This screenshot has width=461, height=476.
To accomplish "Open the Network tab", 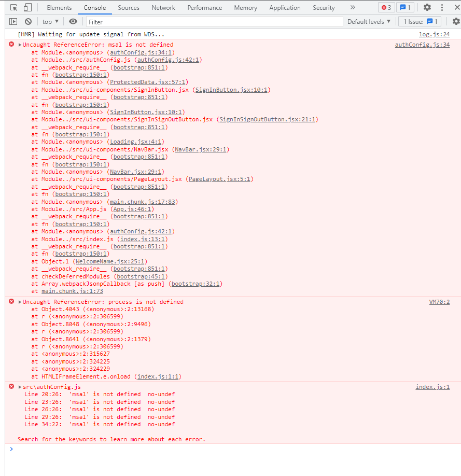I will pyautogui.click(x=163, y=7).
